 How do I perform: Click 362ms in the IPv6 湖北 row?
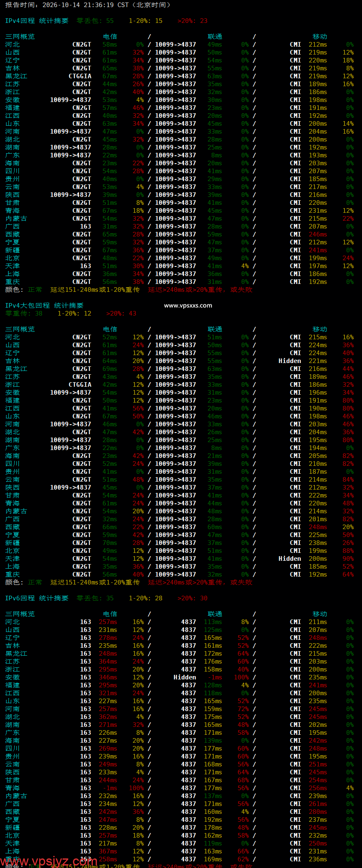pyautogui.click(x=108, y=717)
